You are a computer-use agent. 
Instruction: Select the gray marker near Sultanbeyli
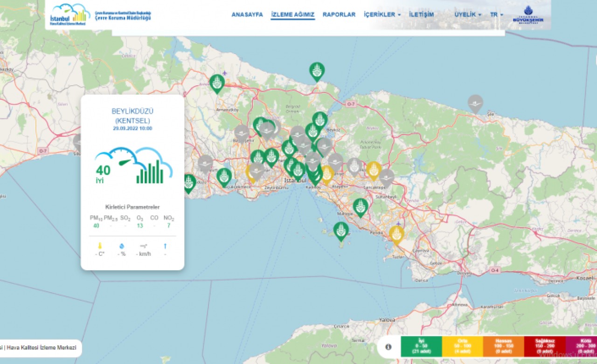[x=386, y=177]
